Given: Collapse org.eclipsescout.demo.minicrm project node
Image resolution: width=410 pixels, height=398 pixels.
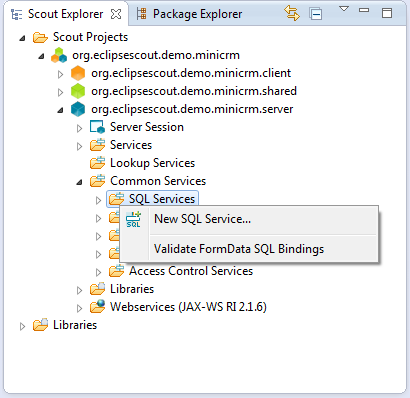Looking at the screenshot, I should [41, 56].
